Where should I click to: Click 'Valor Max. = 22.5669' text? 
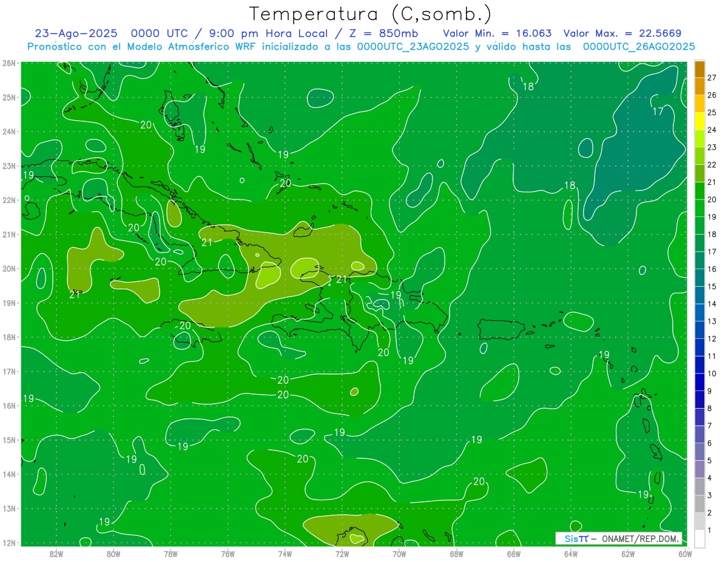click(x=622, y=33)
